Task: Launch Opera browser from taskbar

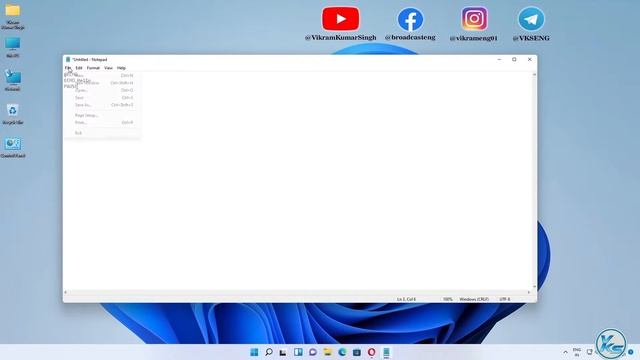Action: point(371,352)
